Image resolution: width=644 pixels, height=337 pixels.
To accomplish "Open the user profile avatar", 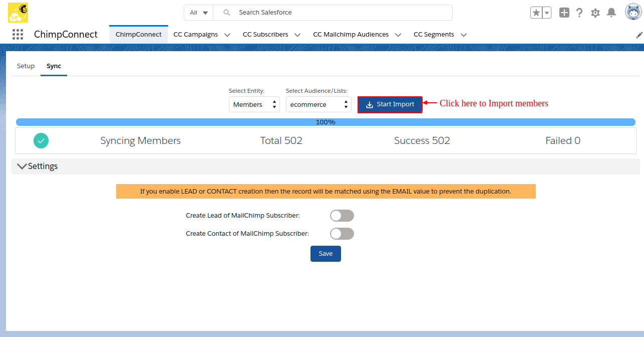I will (x=633, y=12).
